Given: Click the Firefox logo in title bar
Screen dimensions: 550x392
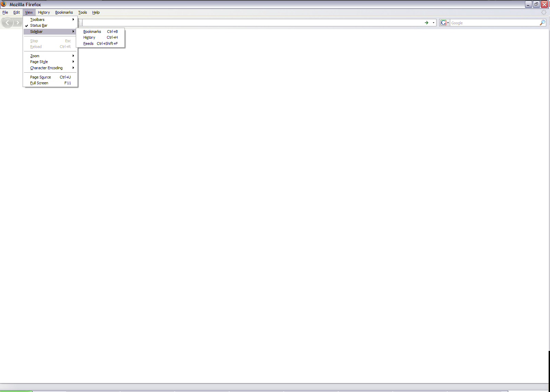Looking at the screenshot, I should [x=4, y=4].
